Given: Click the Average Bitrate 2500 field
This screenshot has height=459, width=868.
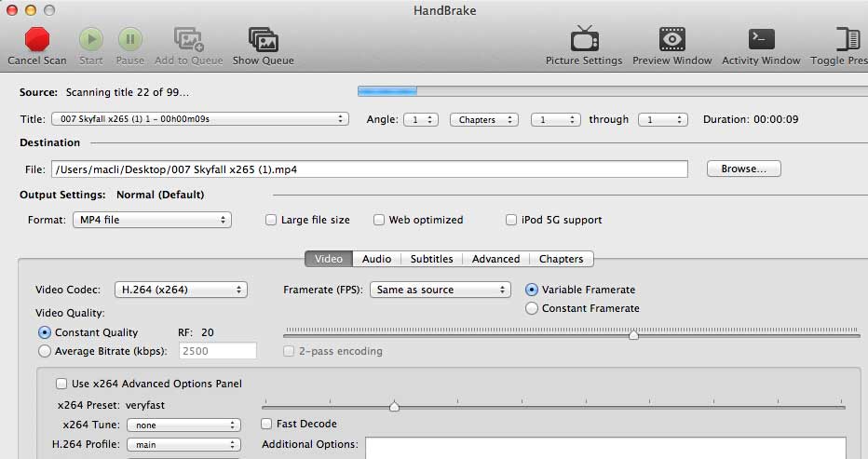Looking at the screenshot, I should click(x=218, y=351).
